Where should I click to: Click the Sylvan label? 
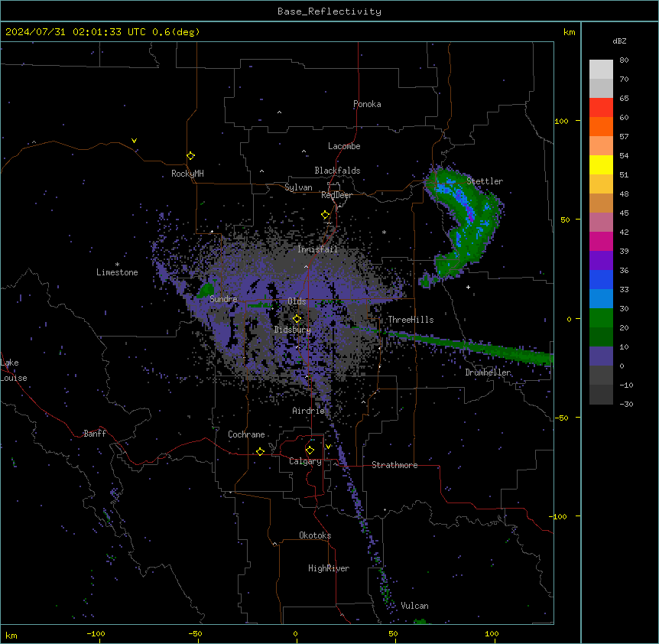click(x=298, y=187)
